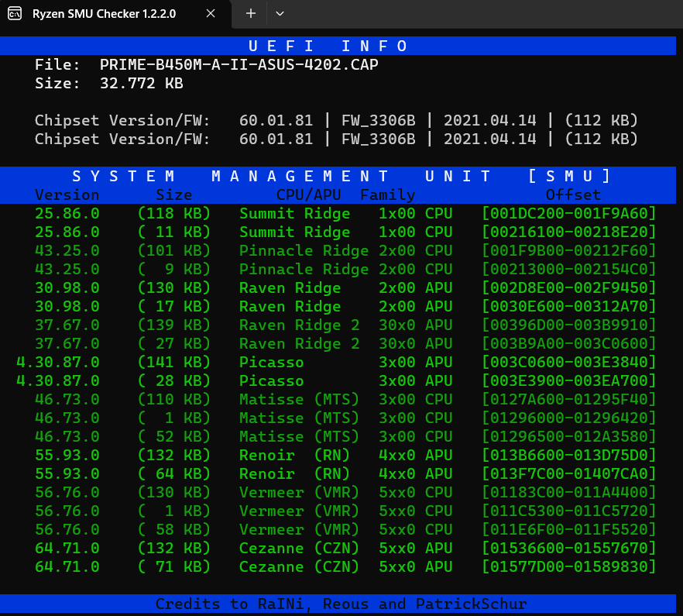Click the SYSTEM MANAGEMENT UNIT [SMU] header
This screenshot has width=683, height=616.
point(342,176)
